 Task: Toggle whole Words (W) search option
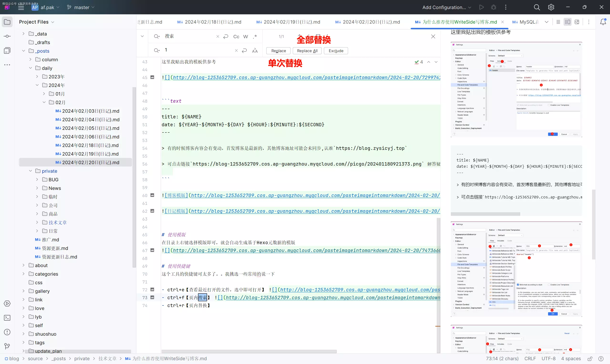245,36
